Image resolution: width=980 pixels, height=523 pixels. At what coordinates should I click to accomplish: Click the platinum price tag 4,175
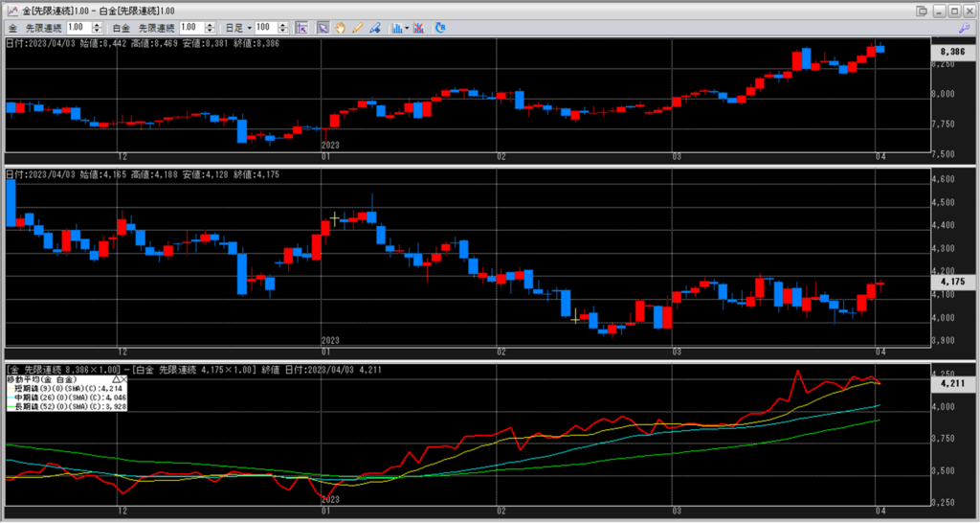coord(952,283)
